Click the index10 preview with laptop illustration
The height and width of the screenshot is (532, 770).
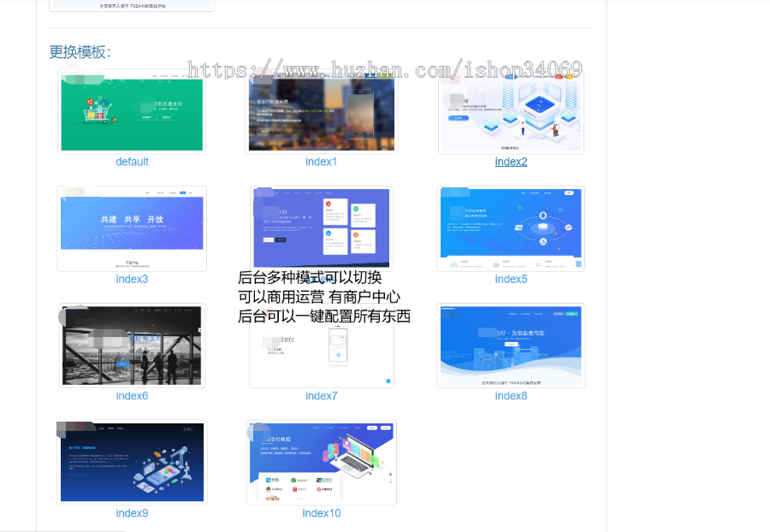(321, 462)
